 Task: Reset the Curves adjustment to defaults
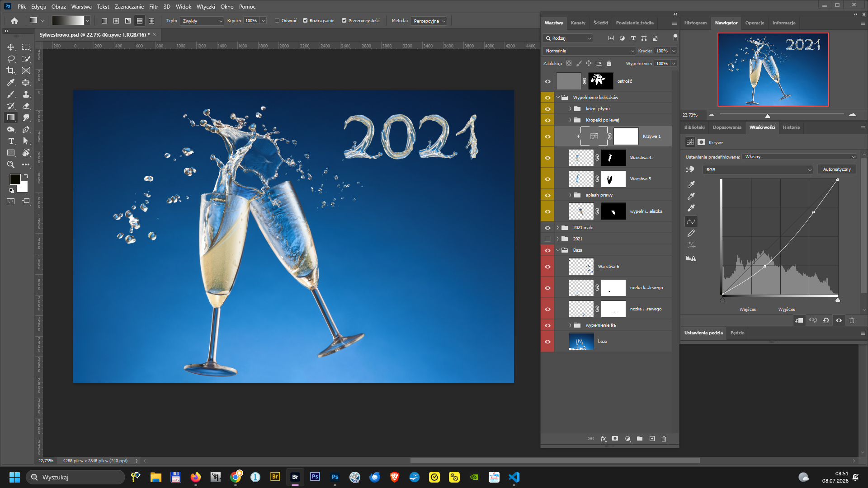coord(826,320)
